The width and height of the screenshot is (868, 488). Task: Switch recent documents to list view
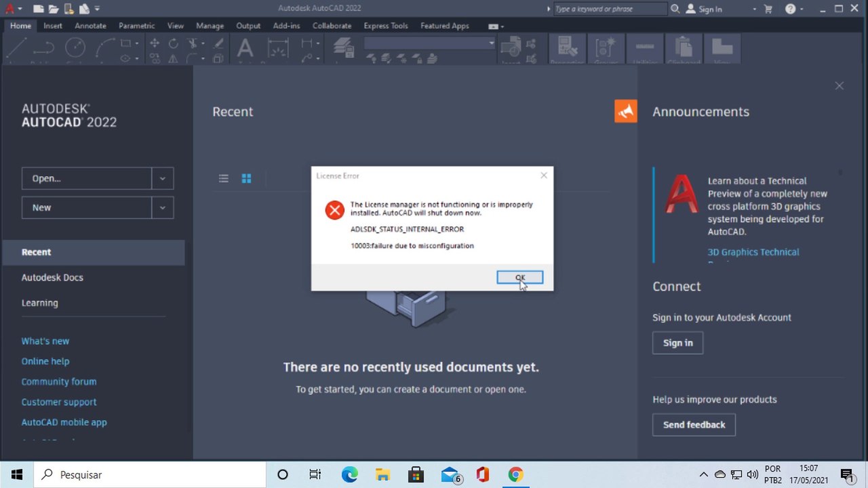click(223, 178)
